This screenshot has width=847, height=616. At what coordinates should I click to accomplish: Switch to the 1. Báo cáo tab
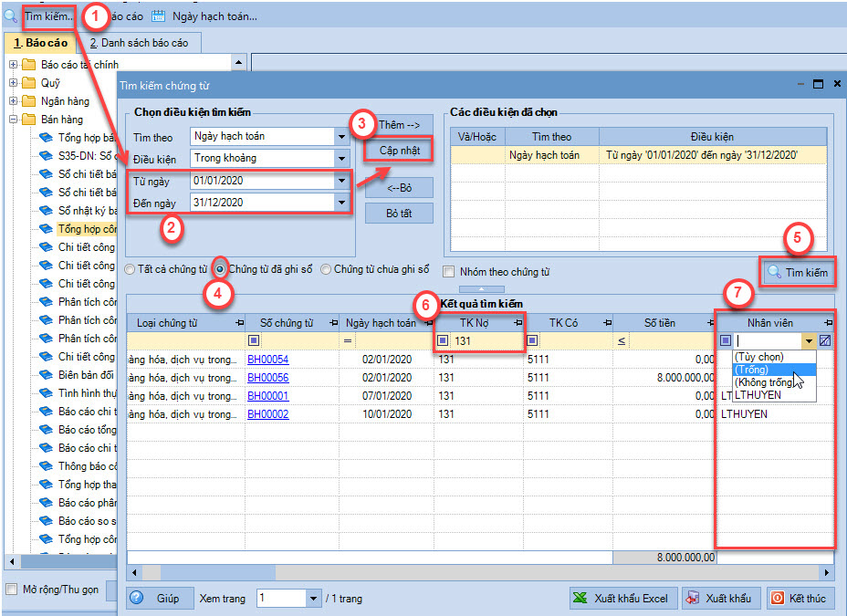pyautogui.click(x=40, y=43)
